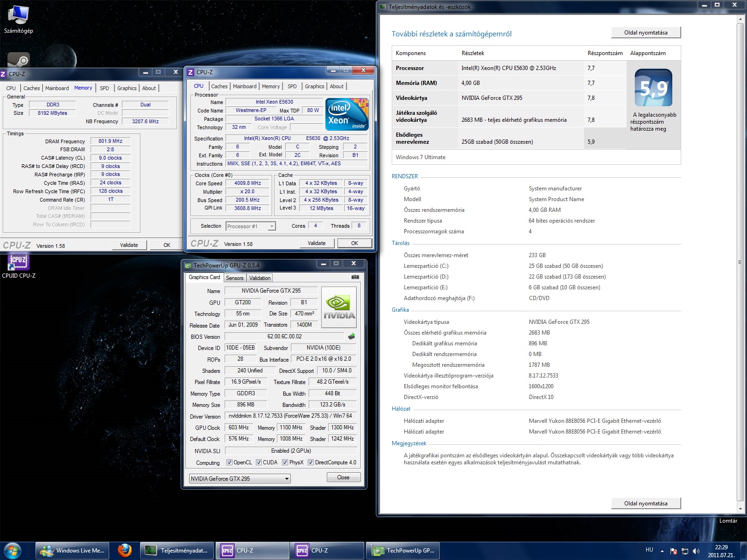Click the Windows 7 Ultimate text
The image size is (747, 560).
click(x=420, y=157)
